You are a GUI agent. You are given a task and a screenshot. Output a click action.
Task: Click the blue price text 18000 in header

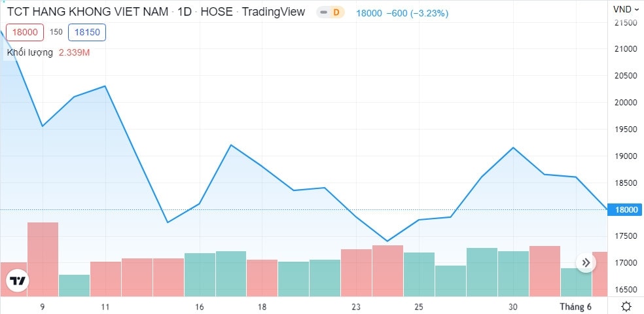click(369, 13)
